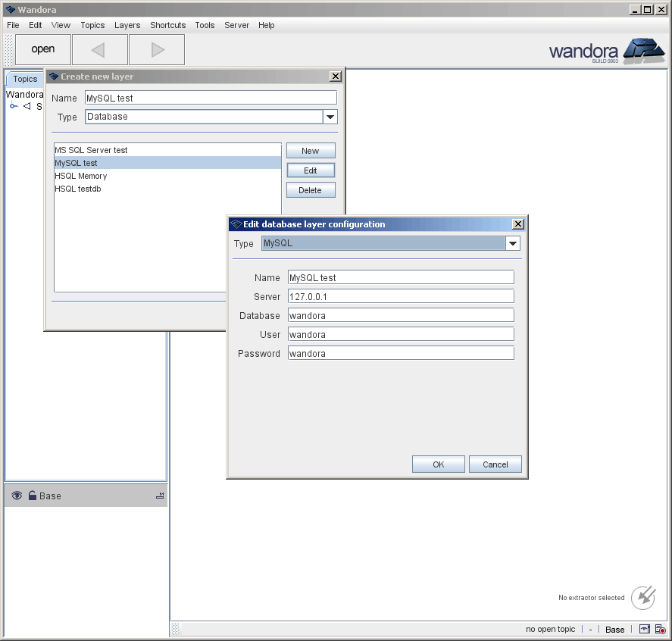Cancel the database layer configuration
The height and width of the screenshot is (641, 672).
point(495,464)
